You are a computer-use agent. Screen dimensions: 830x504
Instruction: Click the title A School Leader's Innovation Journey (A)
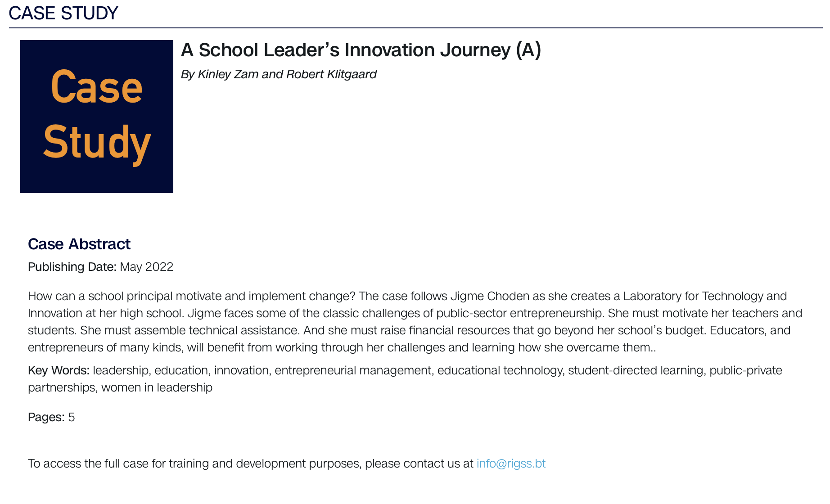click(x=361, y=50)
